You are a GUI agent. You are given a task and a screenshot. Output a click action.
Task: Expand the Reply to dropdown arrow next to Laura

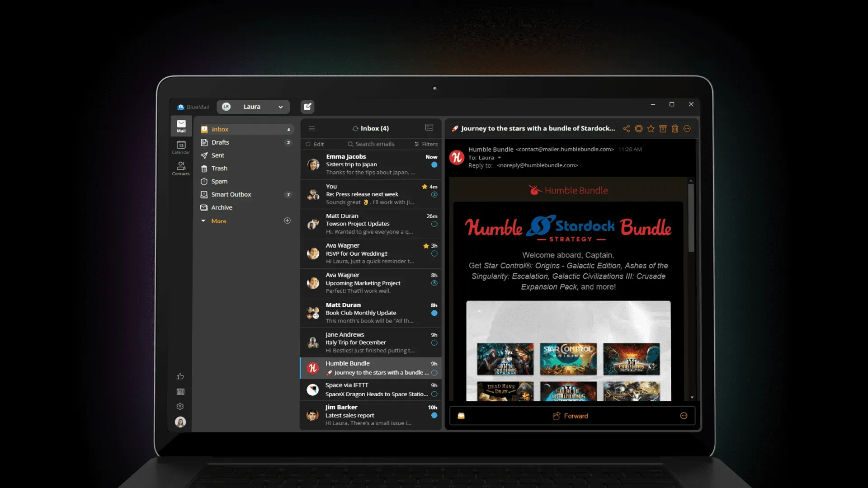pyautogui.click(x=500, y=157)
